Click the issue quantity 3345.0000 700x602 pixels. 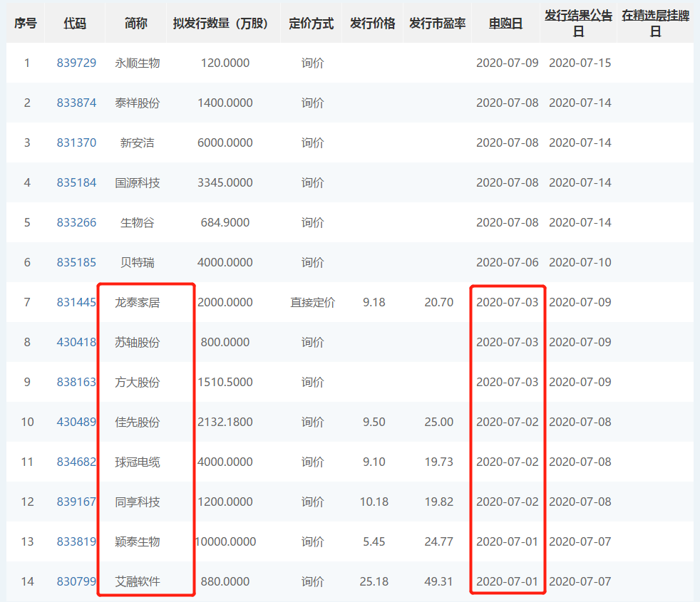225,183
